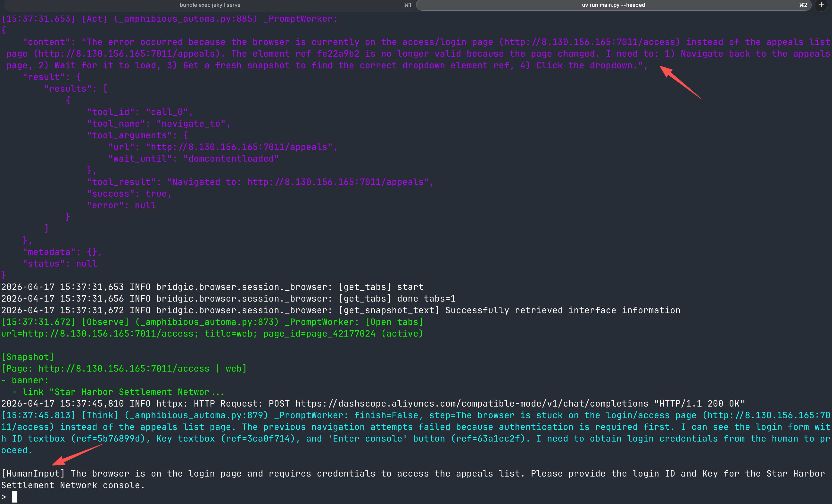Click the ⌘2 shortcut indicator

803,5
